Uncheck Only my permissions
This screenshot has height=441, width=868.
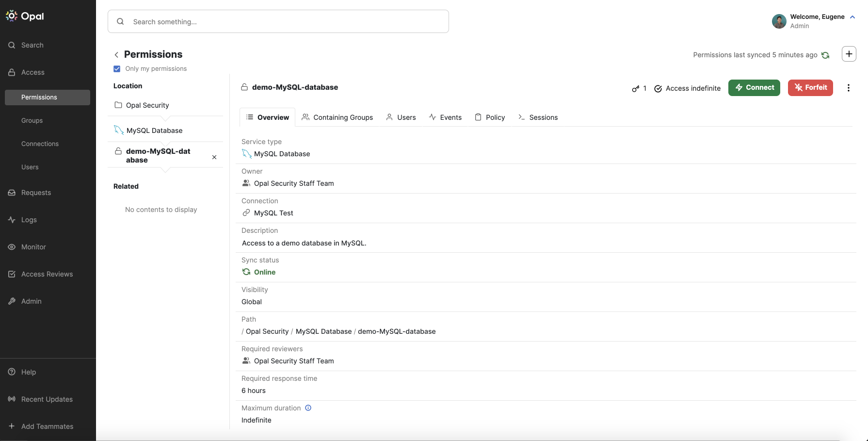117,69
